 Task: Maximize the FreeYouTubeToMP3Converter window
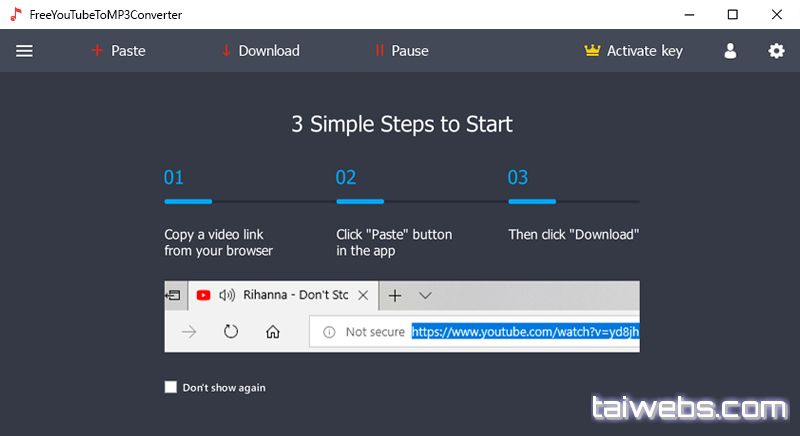(733, 15)
